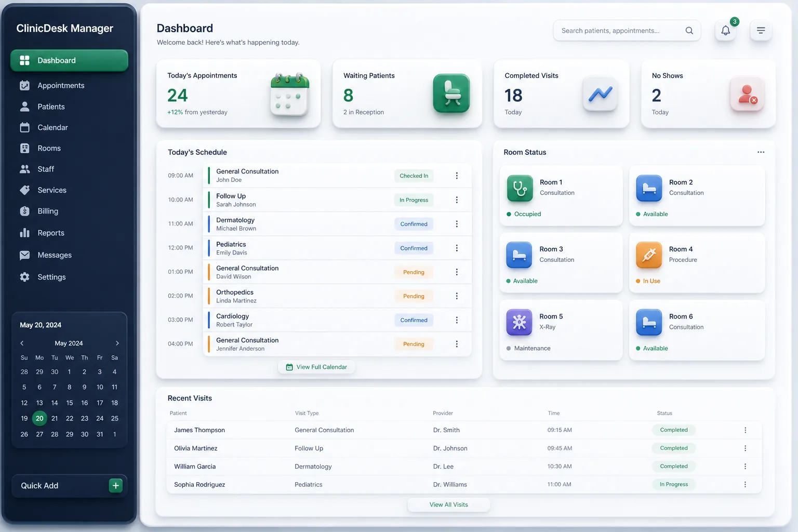Open options menu for Sarah Johnson appointment

coord(457,200)
